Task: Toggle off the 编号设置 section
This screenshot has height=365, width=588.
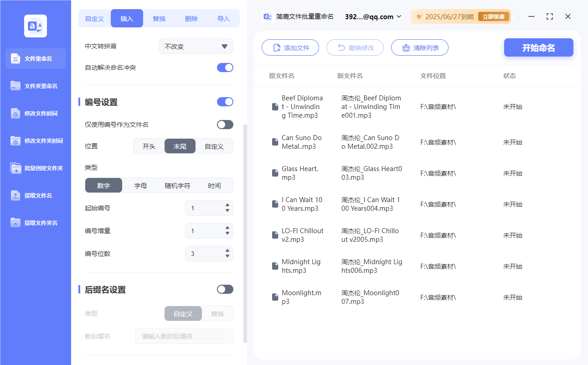Action: pos(225,102)
